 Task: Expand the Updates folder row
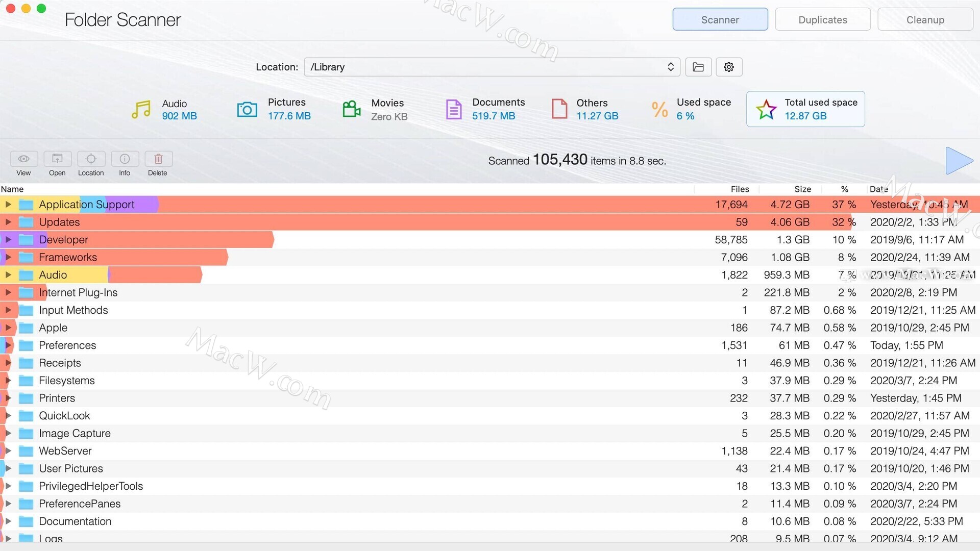pyautogui.click(x=8, y=222)
